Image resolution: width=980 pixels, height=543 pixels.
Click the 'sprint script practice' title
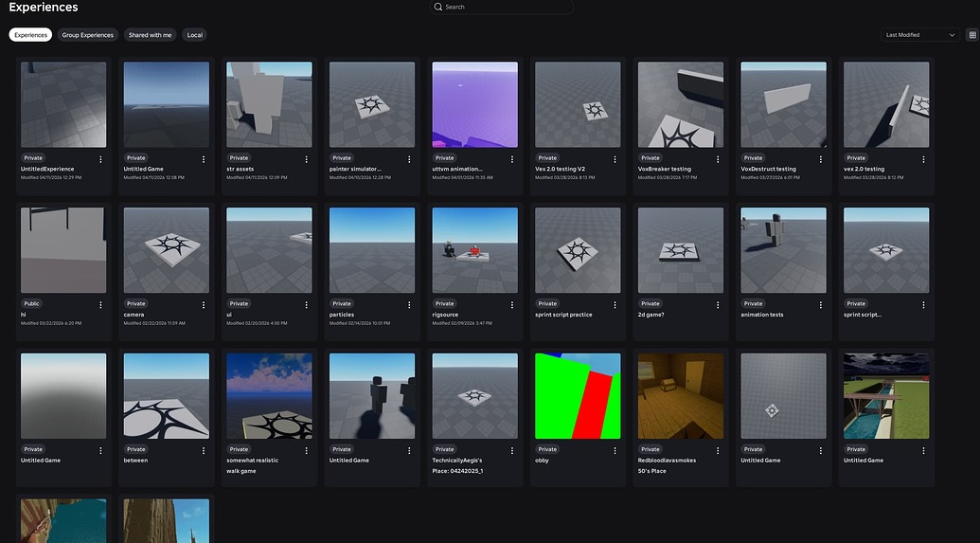click(x=563, y=315)
